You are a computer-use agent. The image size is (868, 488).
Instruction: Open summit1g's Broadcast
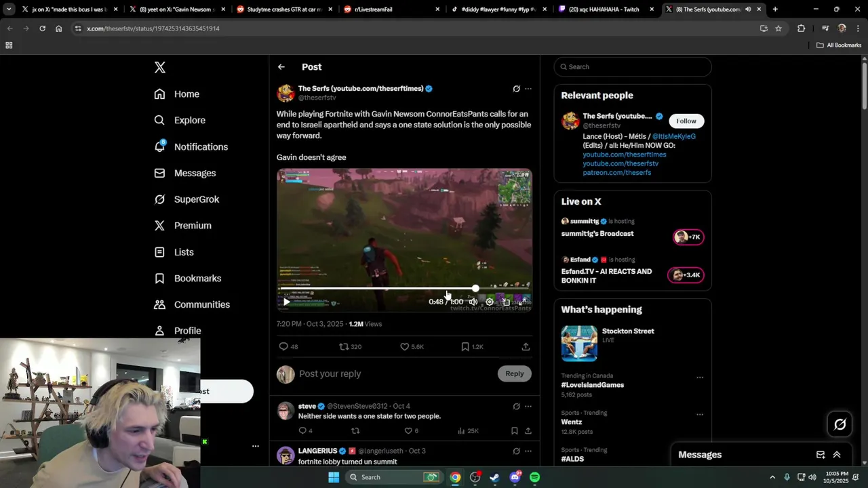point(597,233)
